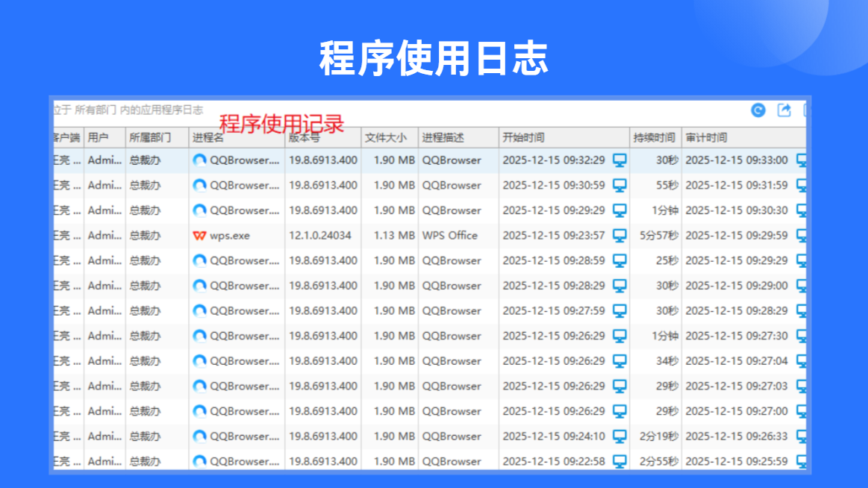Click QQBrowser icon in row audited 09:27:04
This screenshot has height=488, width=868.
[x=199, y=361]
